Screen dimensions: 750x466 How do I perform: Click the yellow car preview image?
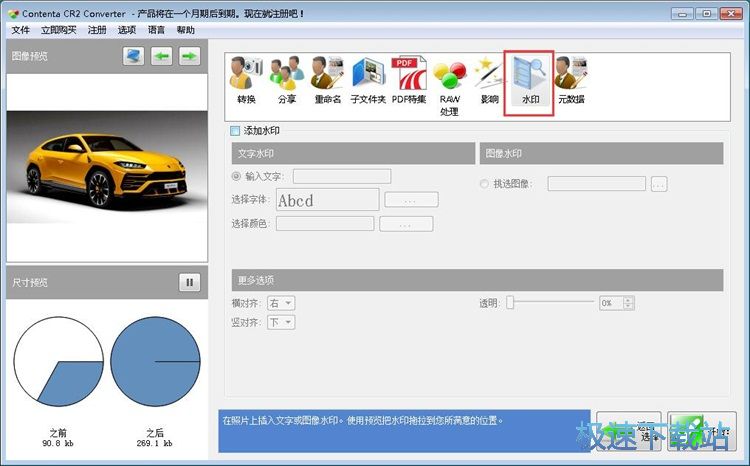[x=107, y=167]
